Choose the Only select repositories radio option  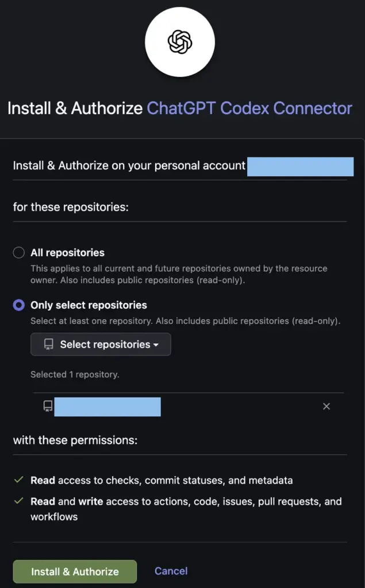19,305
